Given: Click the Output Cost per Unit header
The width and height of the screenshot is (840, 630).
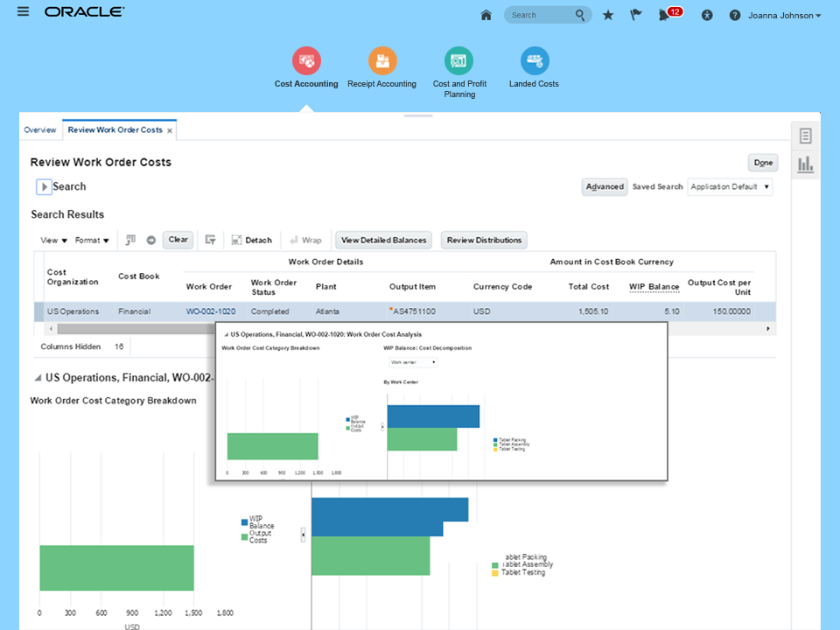Looking at the screenshot, I should pos(719,287).
